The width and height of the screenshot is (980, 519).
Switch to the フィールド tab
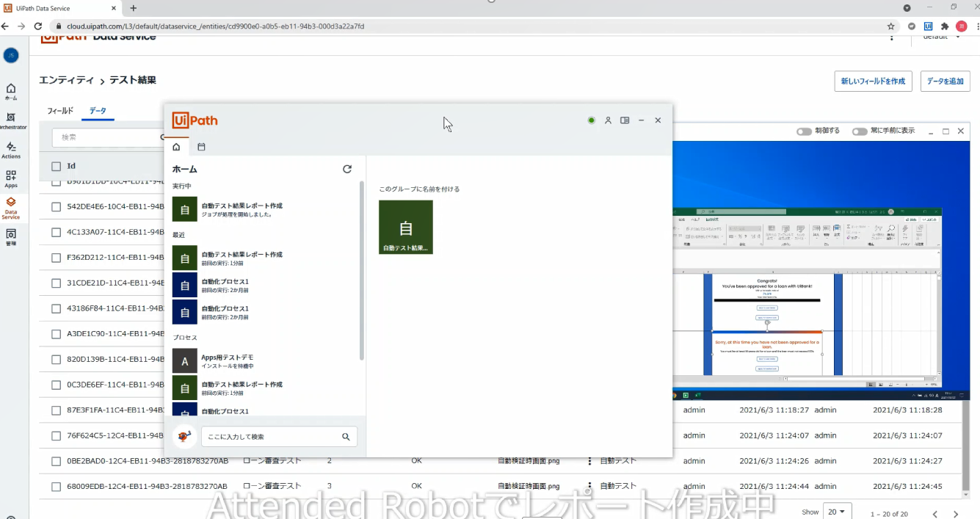pos(60,111)
